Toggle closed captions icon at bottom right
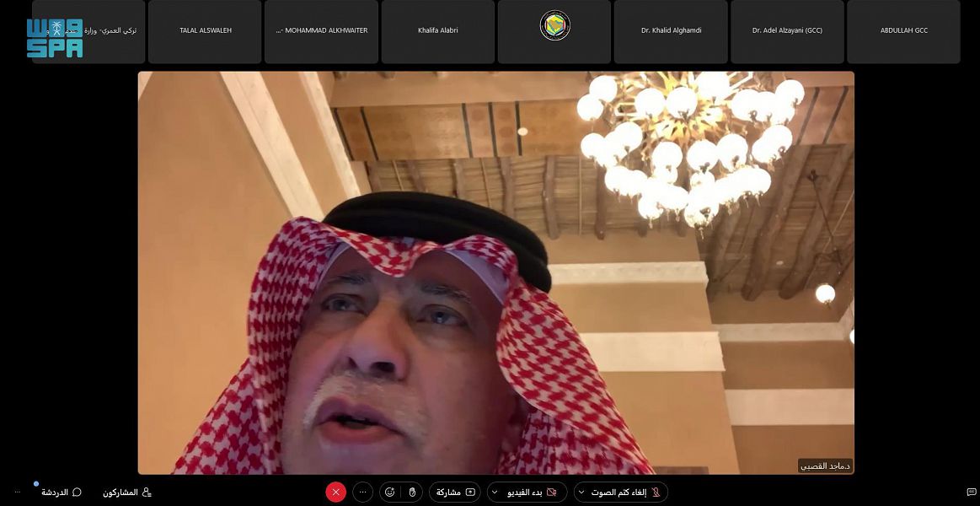This screenshot has height=506, width=980. 971,492
